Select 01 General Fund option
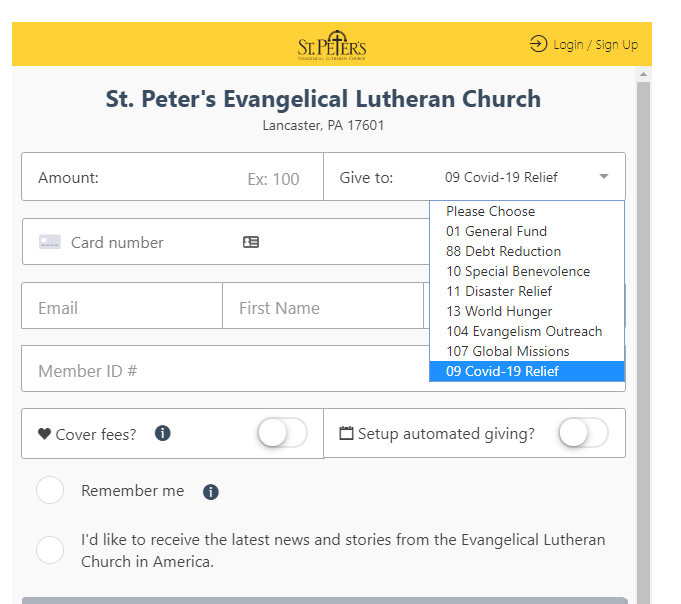681x604 pixels. point(527,231)
